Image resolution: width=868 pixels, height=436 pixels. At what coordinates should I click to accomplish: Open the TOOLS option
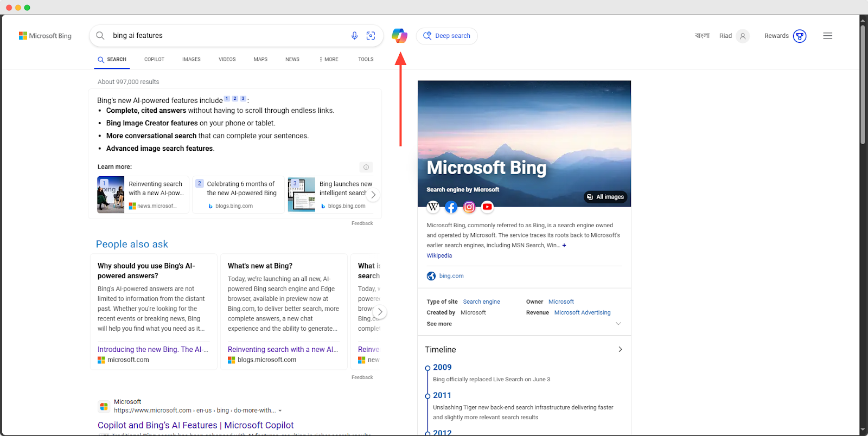[x=366, y=59]
